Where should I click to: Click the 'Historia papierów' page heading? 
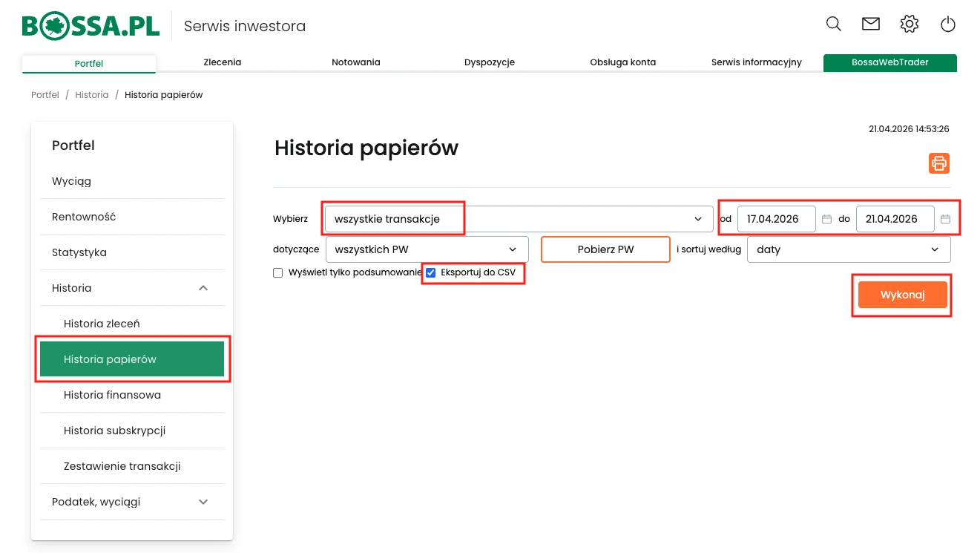(x=366, y=148)
